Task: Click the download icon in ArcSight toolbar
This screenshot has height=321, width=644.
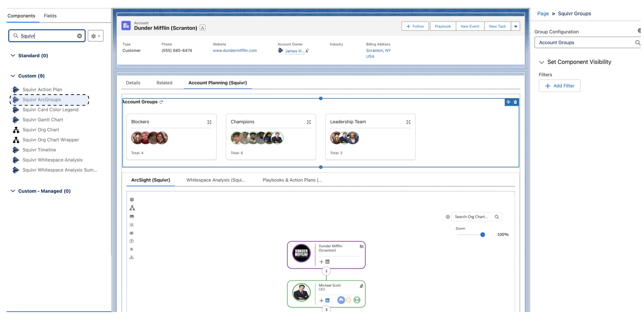Action: pos(132,257)
